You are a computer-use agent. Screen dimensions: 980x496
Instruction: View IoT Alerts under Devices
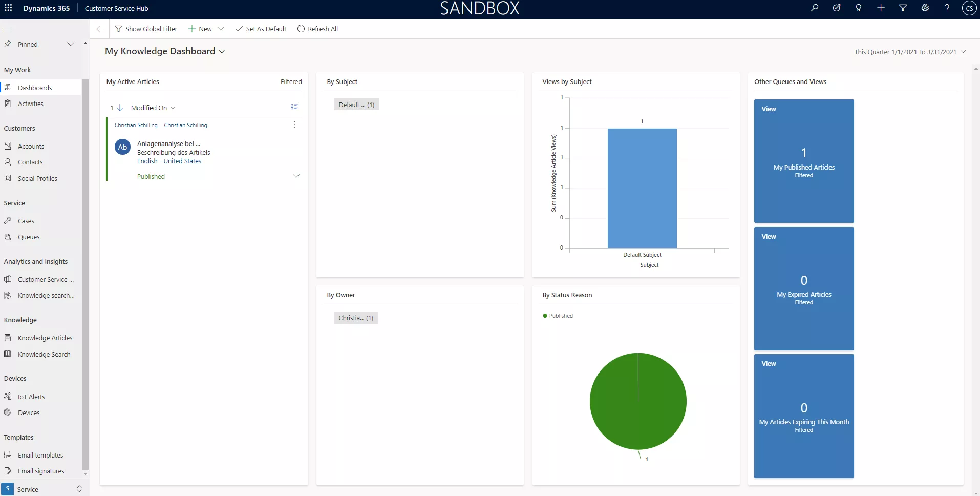[x=31, y=396]
